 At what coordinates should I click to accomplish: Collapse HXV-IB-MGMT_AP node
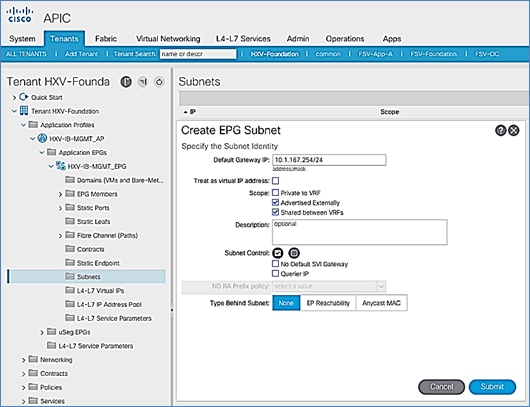[32, 139]
